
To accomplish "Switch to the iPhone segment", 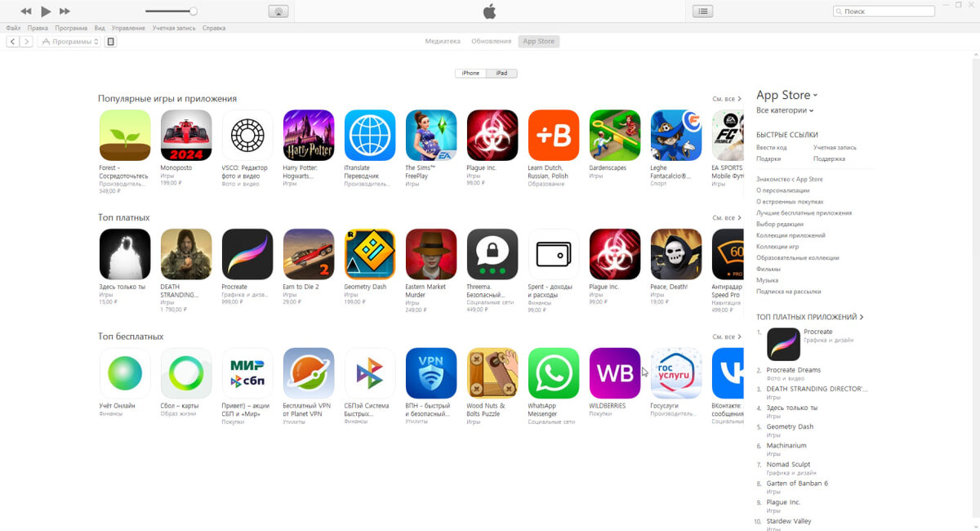I will (470, 74).
